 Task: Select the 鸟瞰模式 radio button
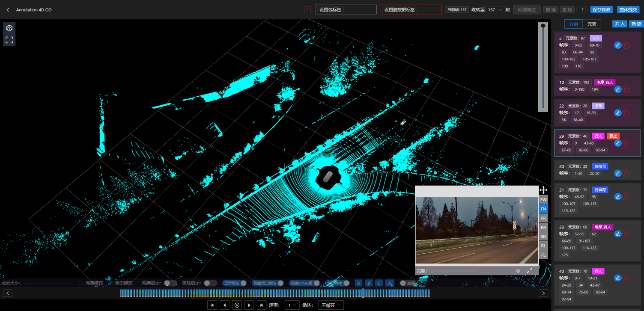(x=80, y=283)
